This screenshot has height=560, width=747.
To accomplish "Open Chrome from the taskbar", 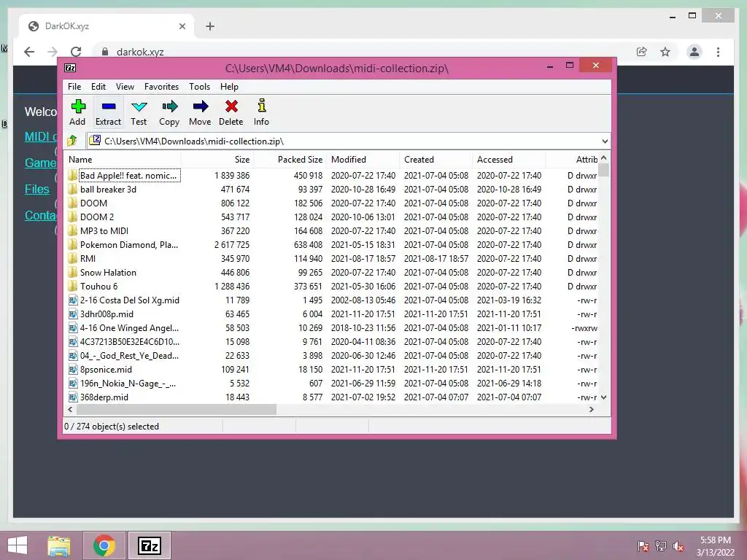I will click(x=104, y=545).
